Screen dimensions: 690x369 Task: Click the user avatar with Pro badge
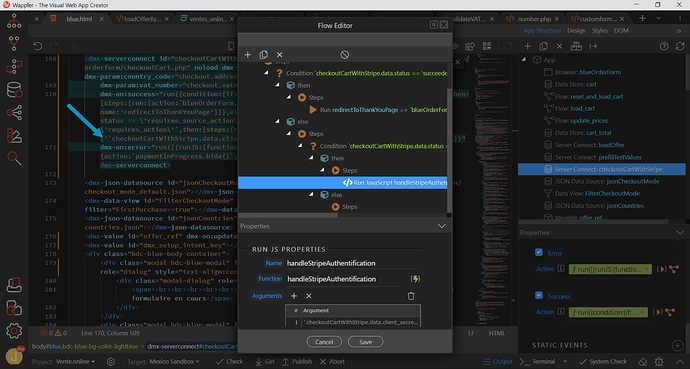point(14,355)
